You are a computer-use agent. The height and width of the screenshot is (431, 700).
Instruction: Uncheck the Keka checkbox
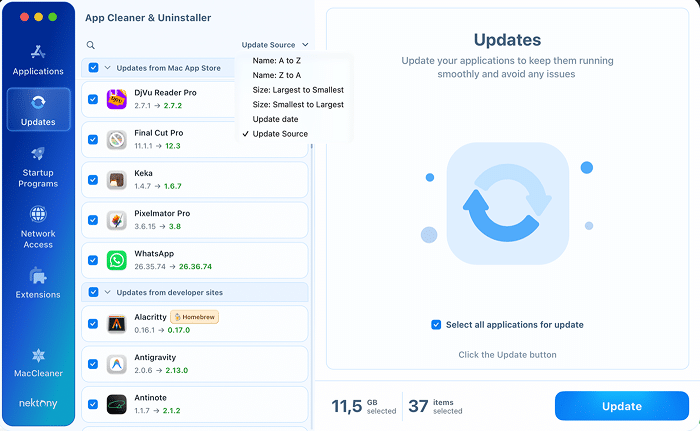coord(93,180)
